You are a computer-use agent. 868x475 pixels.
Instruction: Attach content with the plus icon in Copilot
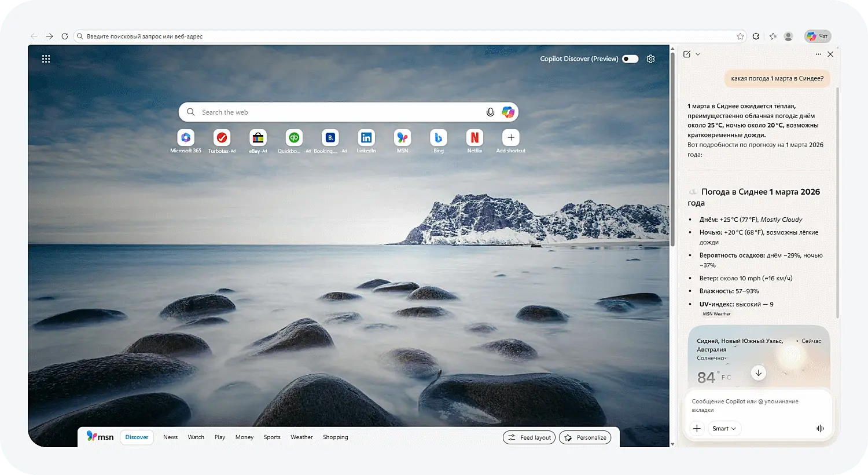pos(697,428)
